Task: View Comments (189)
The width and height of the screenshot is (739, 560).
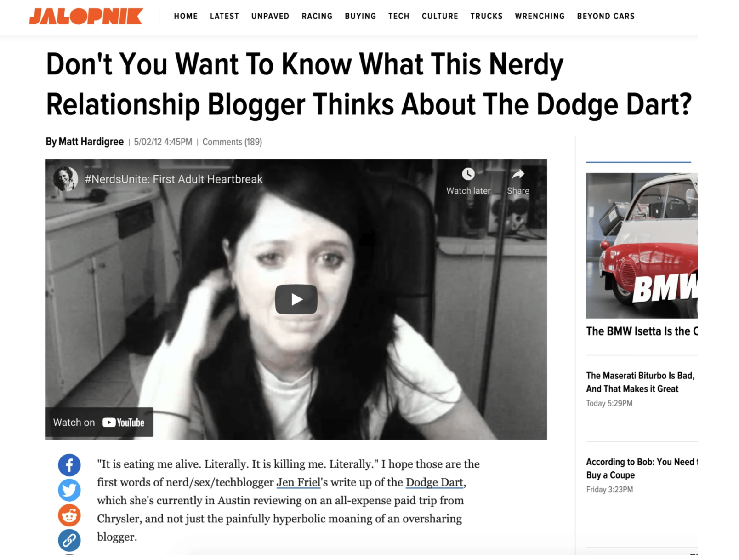Action: [232, 142]
